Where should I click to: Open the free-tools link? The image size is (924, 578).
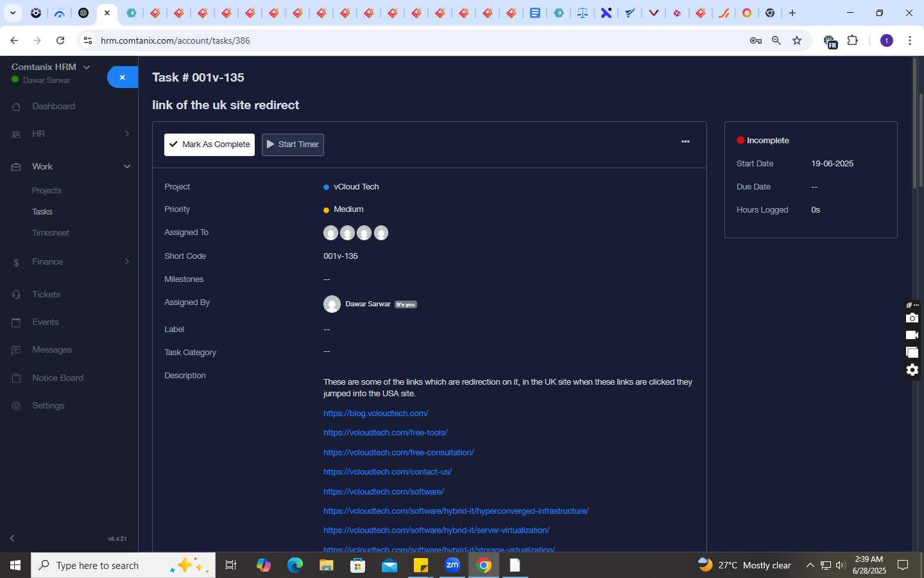(x=385, y=433)
